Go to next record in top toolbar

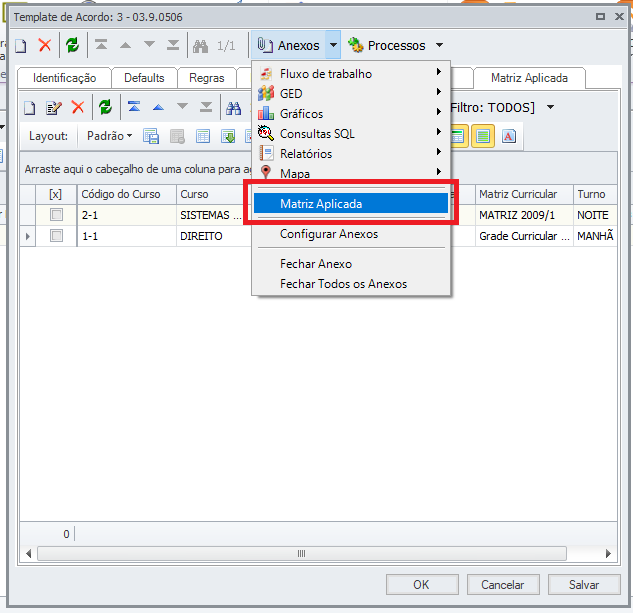(149, 45)
